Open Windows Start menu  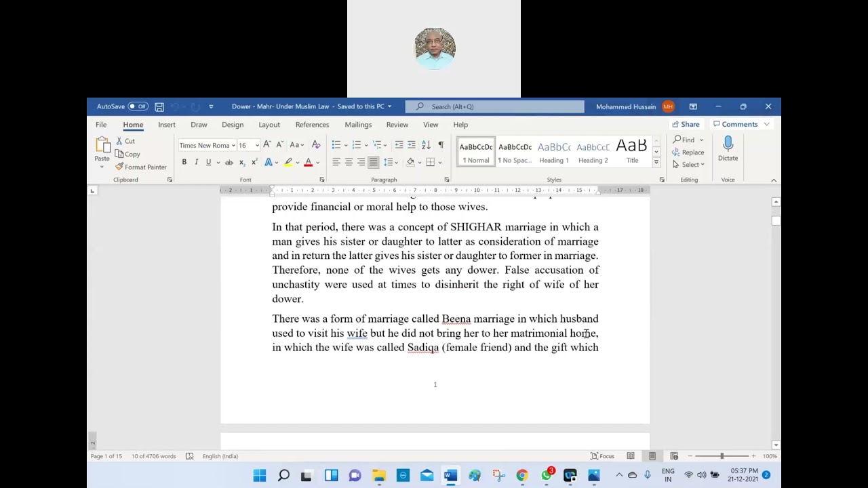pyautogui.click(x=260, y=476)
